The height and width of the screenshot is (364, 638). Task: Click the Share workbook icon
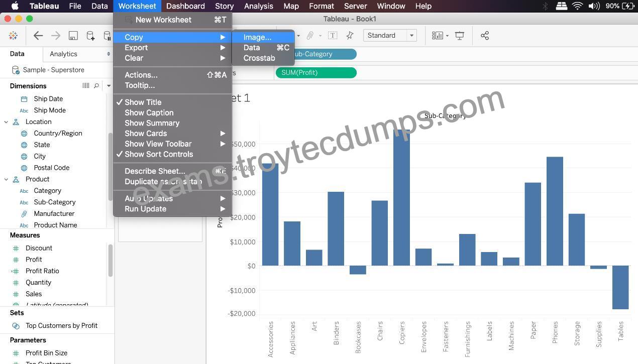(x=485, y=36)
